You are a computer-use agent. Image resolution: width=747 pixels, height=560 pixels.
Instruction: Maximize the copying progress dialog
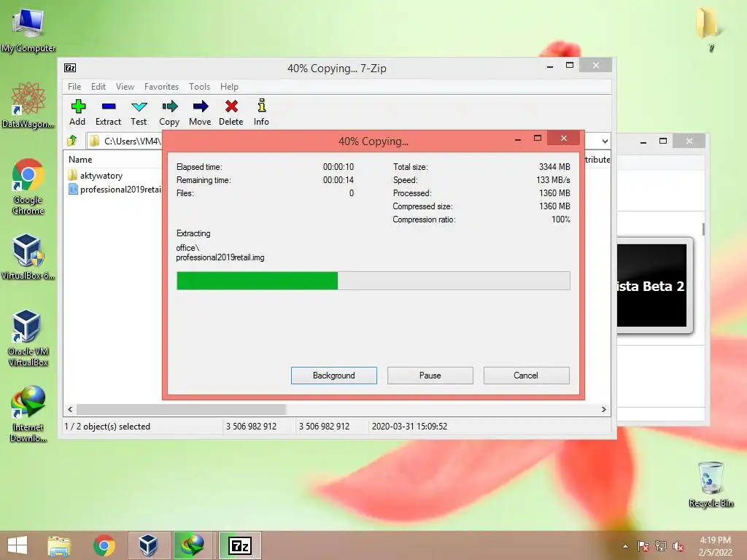coord(538,138)
